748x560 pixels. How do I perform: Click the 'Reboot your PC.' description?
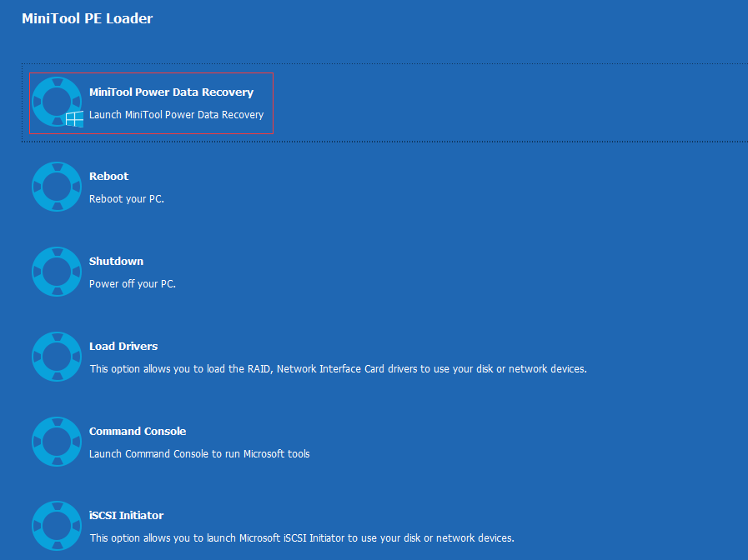click(127, 198)
